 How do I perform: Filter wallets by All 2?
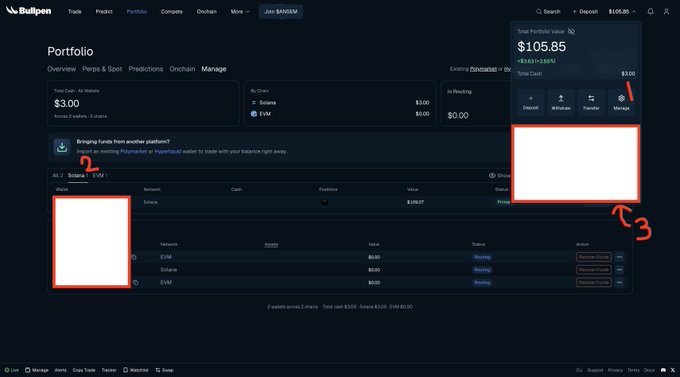tap(57, 175)
